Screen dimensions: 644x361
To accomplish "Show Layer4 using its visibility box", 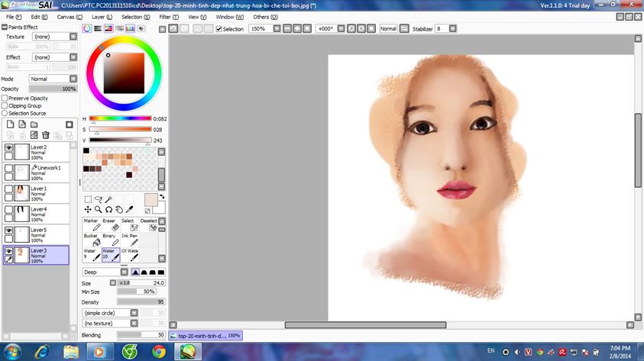I will 8,209.
